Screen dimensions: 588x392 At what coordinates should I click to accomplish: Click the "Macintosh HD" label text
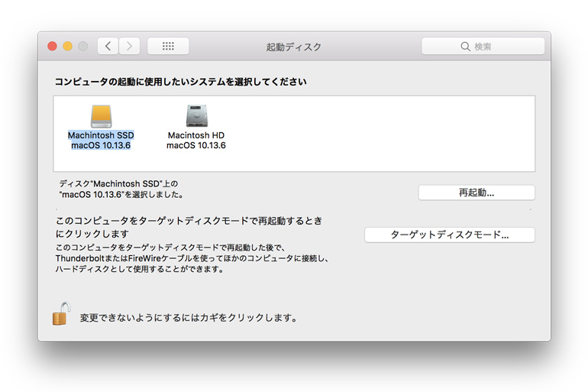coord(196,135)
